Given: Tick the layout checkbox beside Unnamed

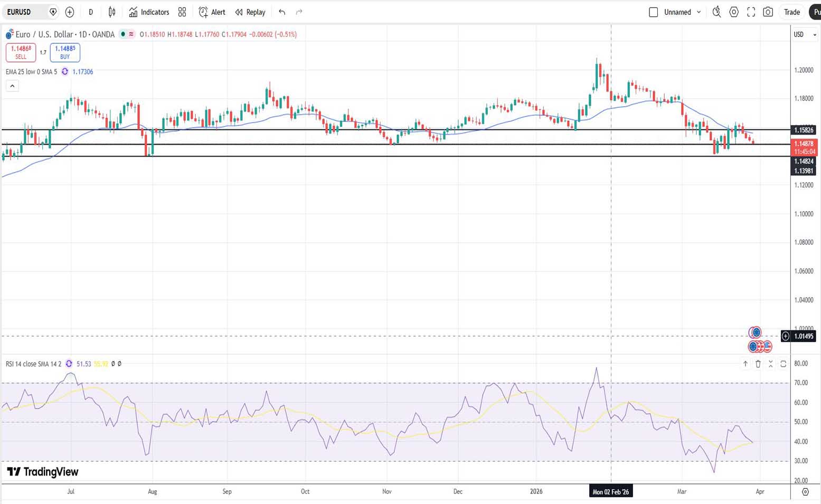Looking at the screenshot, I should (653, 12).
